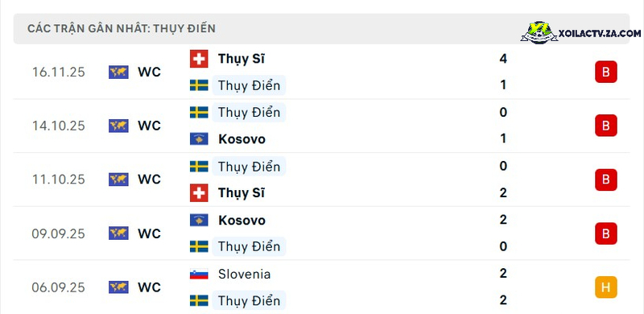Open Thụy Sĩ team in 16.11.25 match
Image resolution: width=644 pixels, height=314 pixels.
[x=241, y=59]
